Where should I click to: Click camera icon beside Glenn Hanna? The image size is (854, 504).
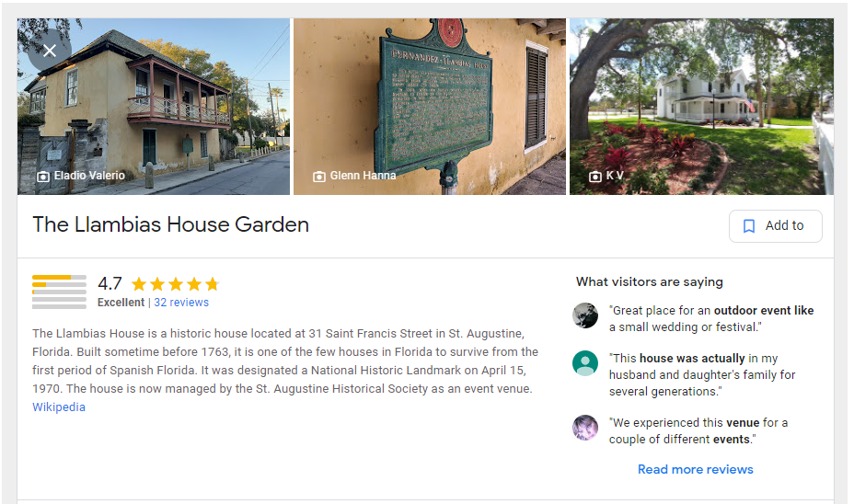(319, 177)
